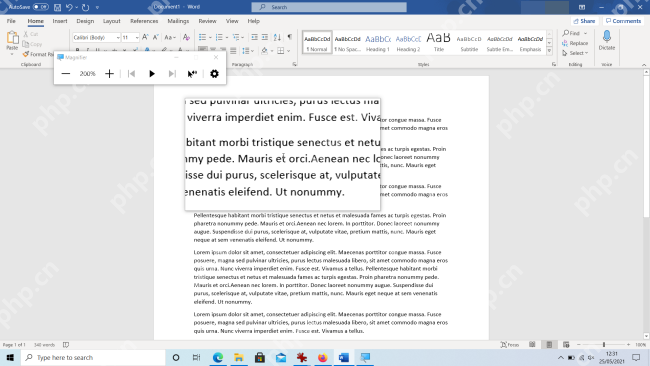This screenshot has width=650, height=366.
Task: Decrease paragraph indent
Action: pyautogui.click(x=255, y=37)
